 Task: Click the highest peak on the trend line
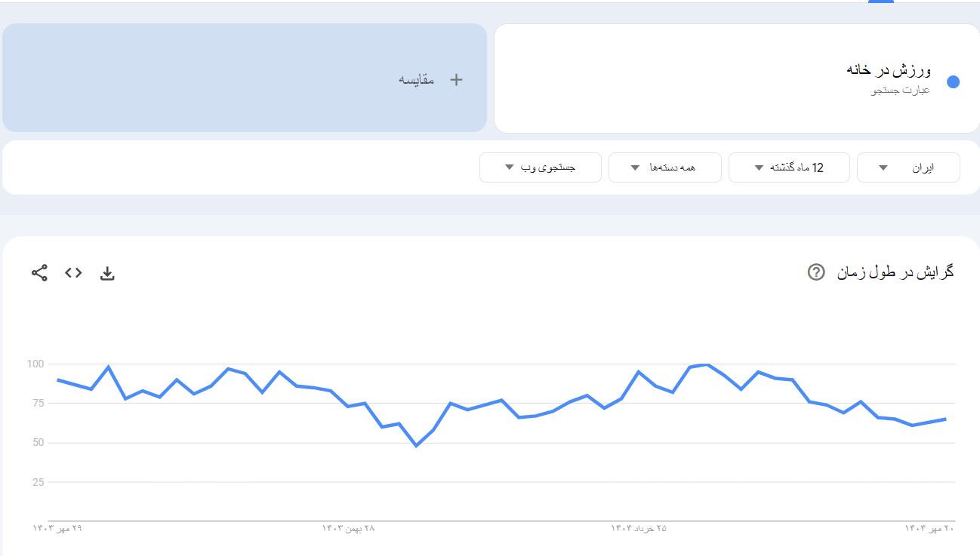click(706, 364)
